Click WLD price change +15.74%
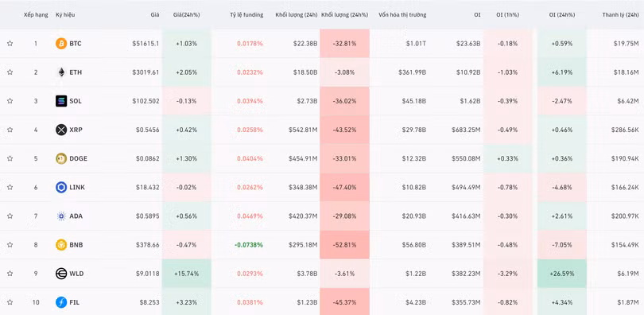 click(187, 274)
